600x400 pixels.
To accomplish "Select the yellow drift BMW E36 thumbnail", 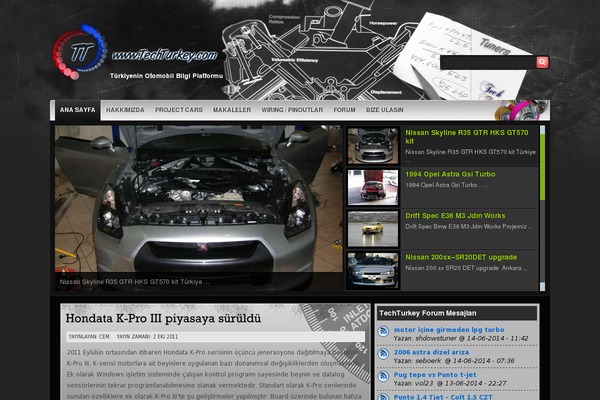I will [373, 229].
